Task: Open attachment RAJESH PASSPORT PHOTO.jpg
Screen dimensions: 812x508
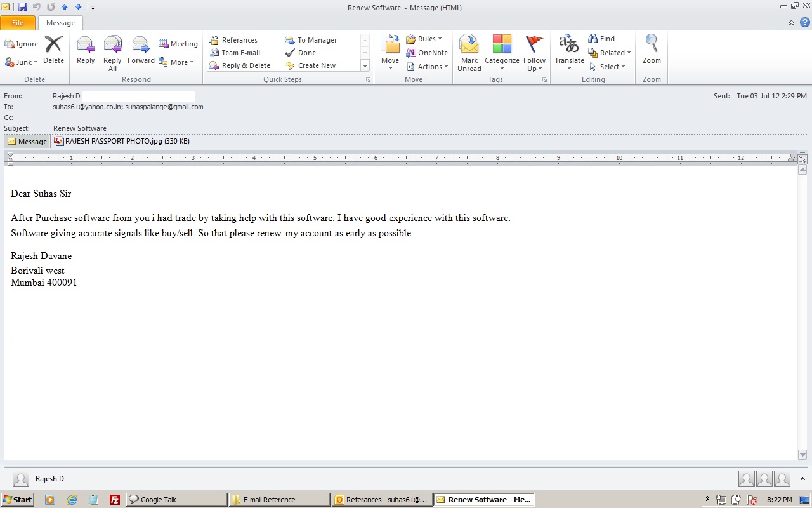Action: 122,141
